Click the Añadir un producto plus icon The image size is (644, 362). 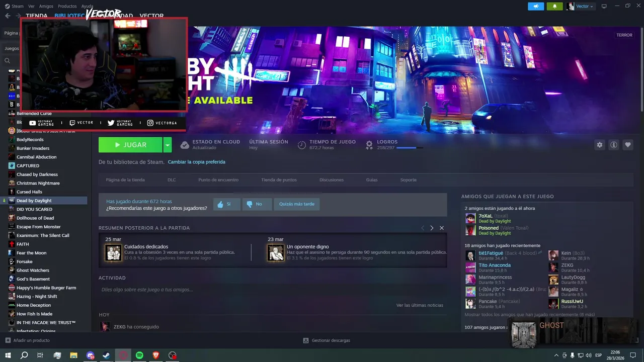pos(8,340)
